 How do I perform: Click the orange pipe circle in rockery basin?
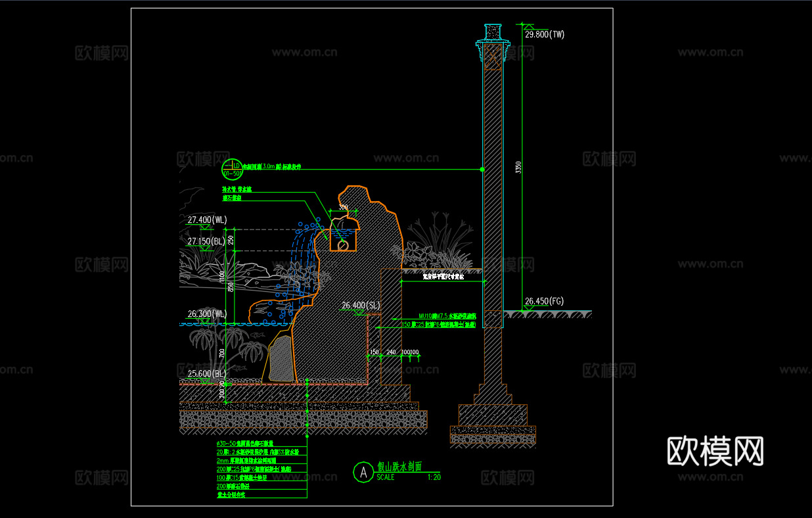(342, 245)
